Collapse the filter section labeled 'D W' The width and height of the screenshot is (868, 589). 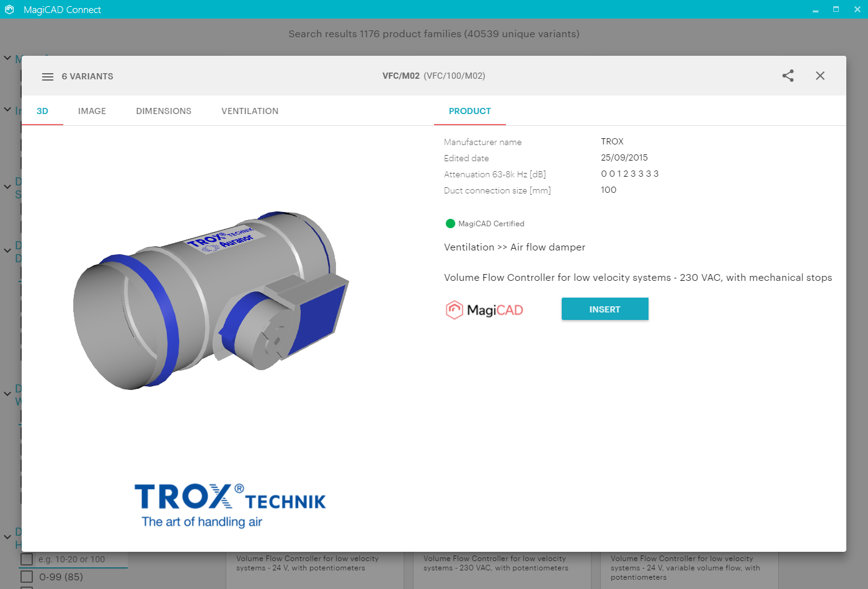point(7,394)
